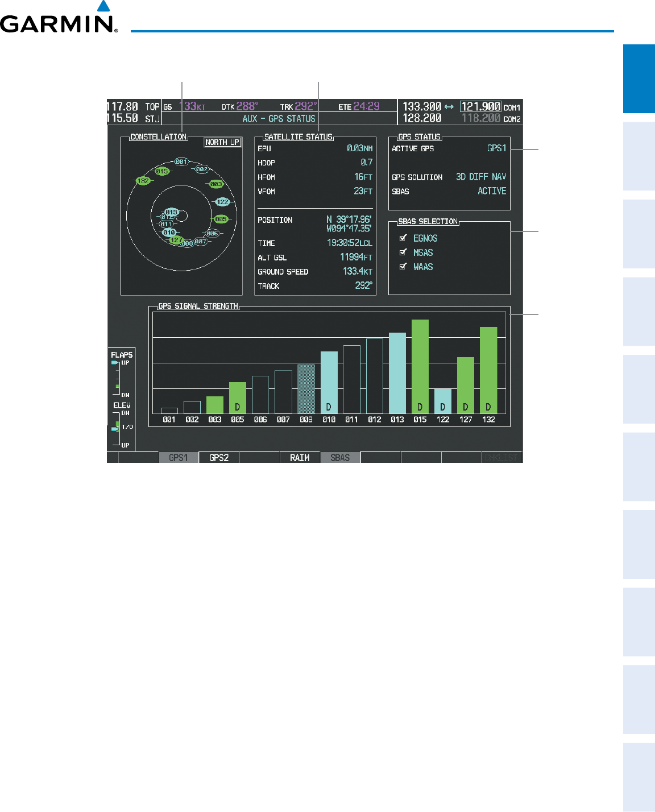The height and width of the screenshot is (812, 655).
Task: Click signal strength bar for satellite 005
Action: point(238,398)
